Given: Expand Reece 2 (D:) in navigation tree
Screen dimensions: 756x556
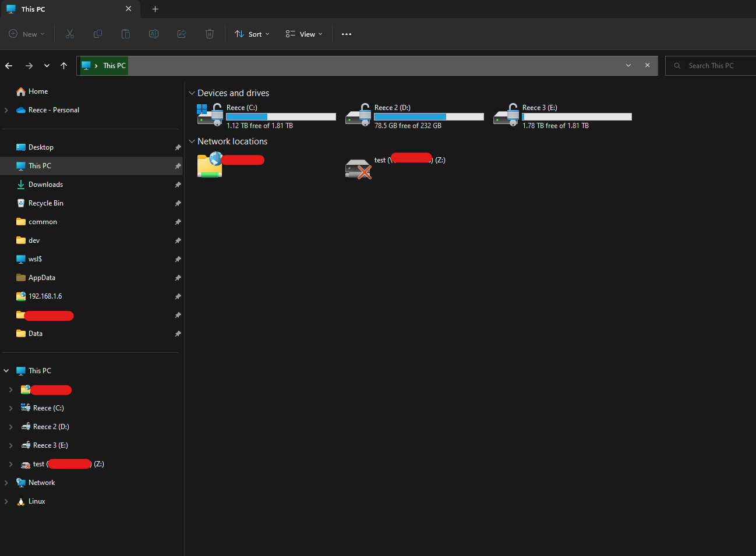Looking at the screenshot, I should (x=11, y=427).
